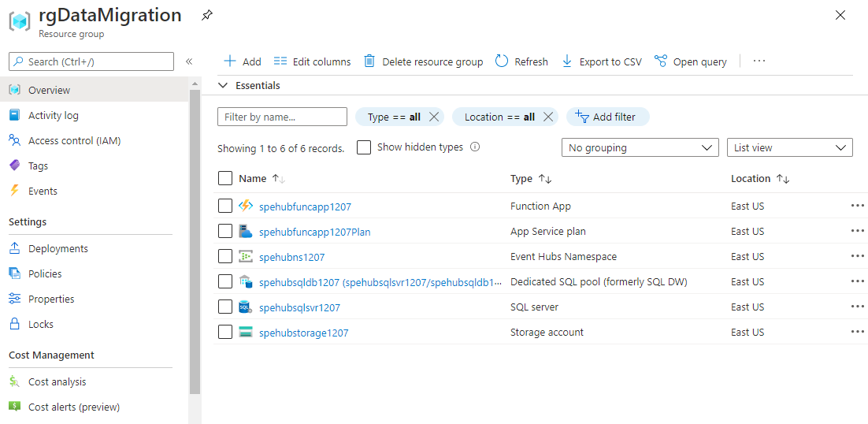The height and width of the screenshot is (424, 868).
Task: Open the No grouping dropdown
Action: (640, 148)
